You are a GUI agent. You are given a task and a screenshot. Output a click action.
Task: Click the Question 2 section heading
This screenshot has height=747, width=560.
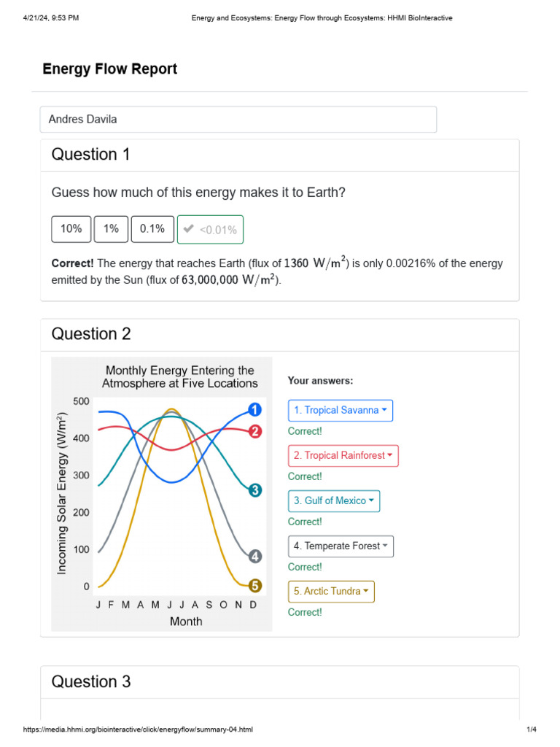[91, 334]
